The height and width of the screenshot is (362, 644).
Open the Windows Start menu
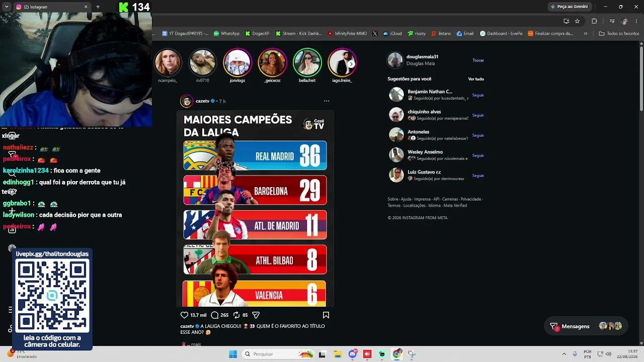click(233, 354)
